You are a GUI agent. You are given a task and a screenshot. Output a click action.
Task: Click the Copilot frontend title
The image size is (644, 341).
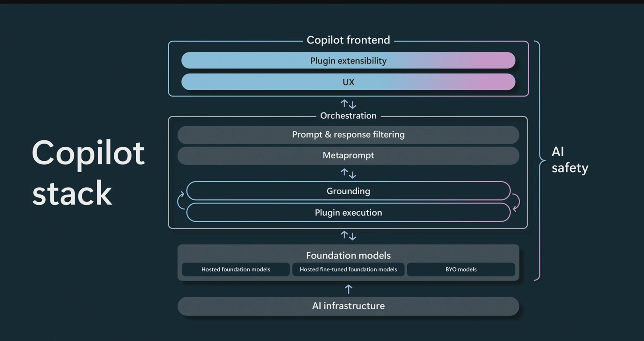point(348,40)
